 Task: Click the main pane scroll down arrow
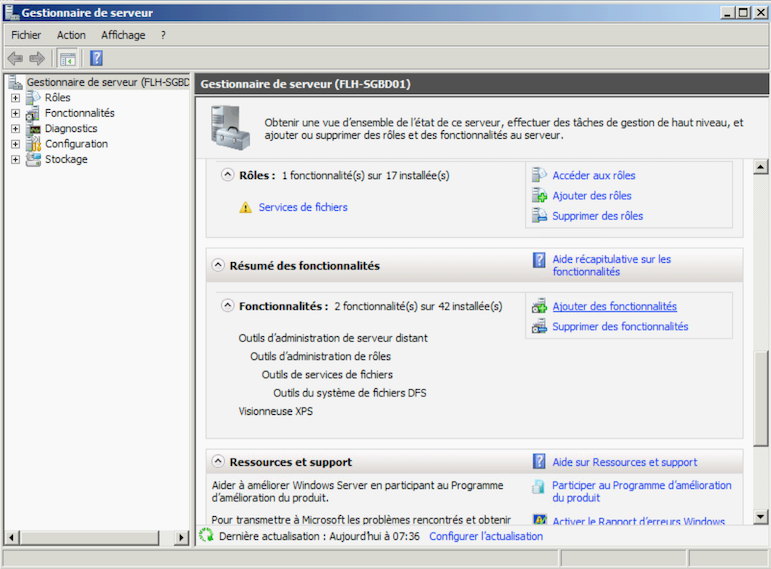760,516
